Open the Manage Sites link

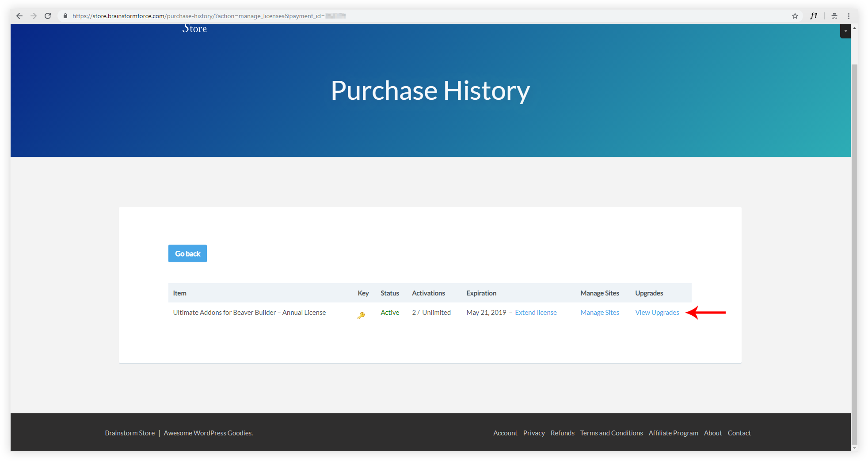(x=600, y=313)
